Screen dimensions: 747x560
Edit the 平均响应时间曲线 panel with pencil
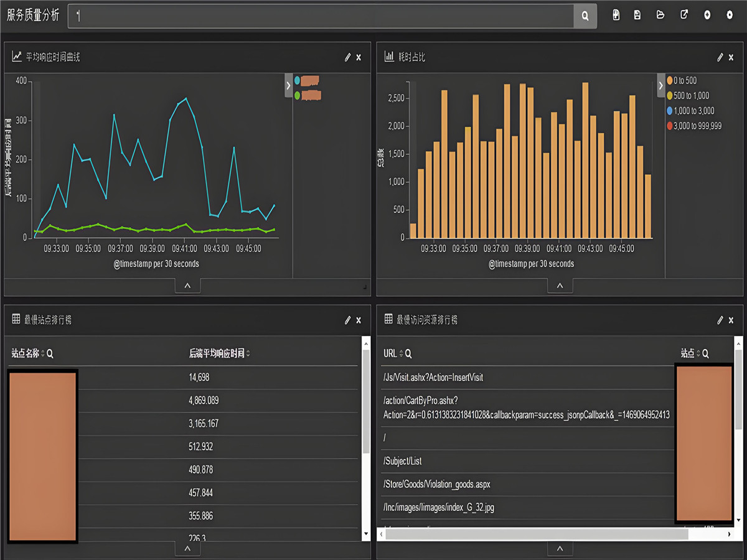[347, 57]
